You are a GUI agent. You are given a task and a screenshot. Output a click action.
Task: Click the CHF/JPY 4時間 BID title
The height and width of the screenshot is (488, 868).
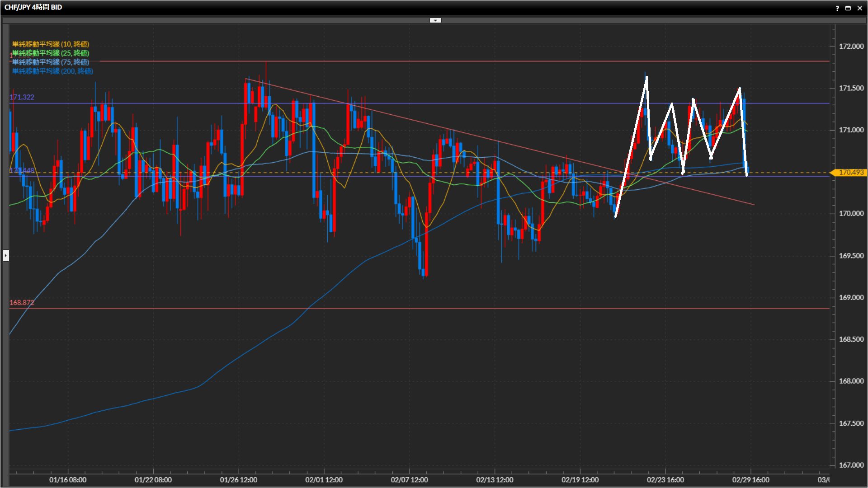33,7
